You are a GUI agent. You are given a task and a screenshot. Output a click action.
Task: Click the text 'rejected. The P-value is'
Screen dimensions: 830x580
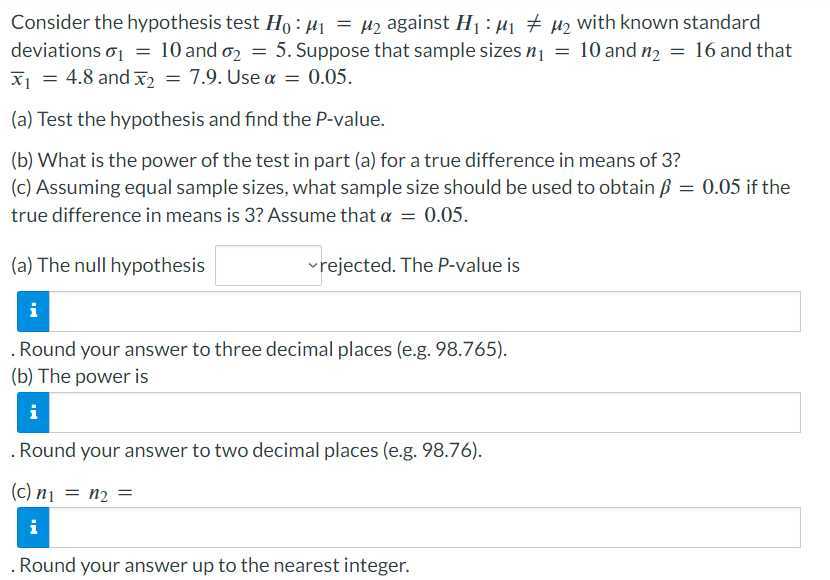coord(420,265)
